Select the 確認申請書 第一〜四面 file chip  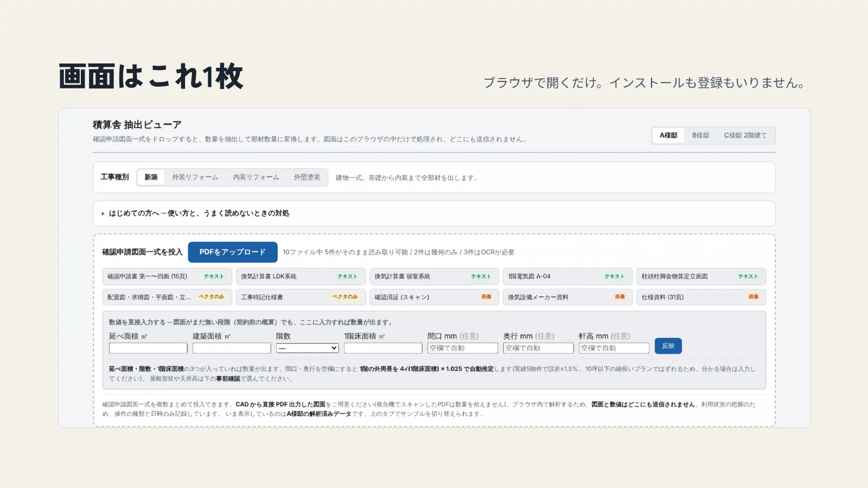(x=167, y=277)
